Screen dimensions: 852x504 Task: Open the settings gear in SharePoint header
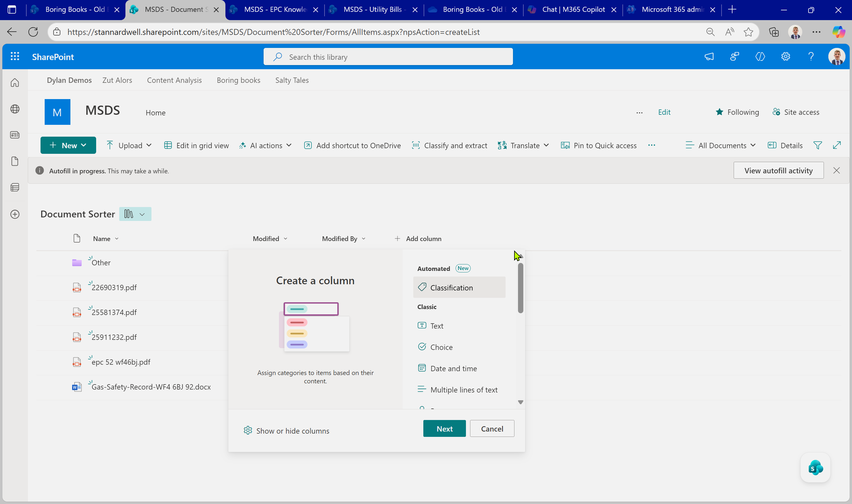click(785, 56)
